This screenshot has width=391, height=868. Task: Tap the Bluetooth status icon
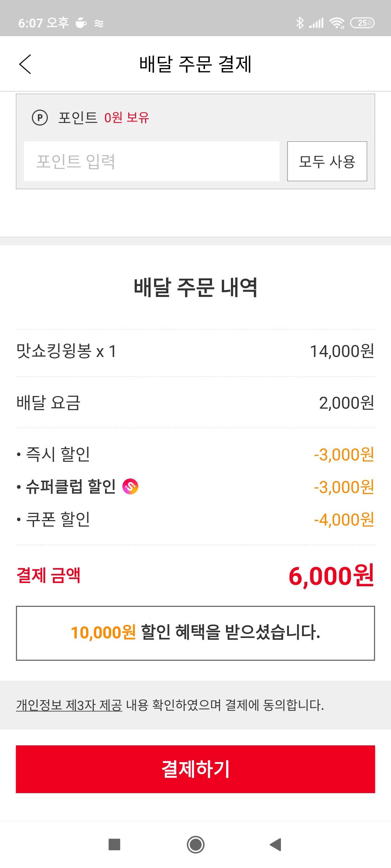[x=300, y=23]
